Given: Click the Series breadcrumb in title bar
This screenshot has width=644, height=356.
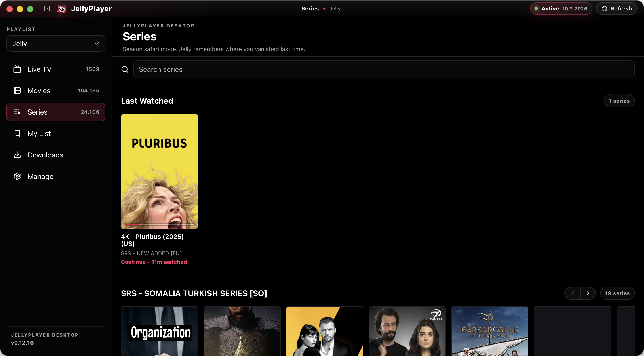Looking at the screenshot, I should coord(310,9).
